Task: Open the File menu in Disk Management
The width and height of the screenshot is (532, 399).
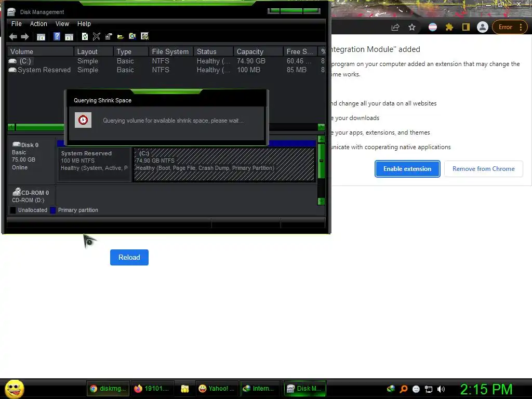Action: [x=16, y=24]
